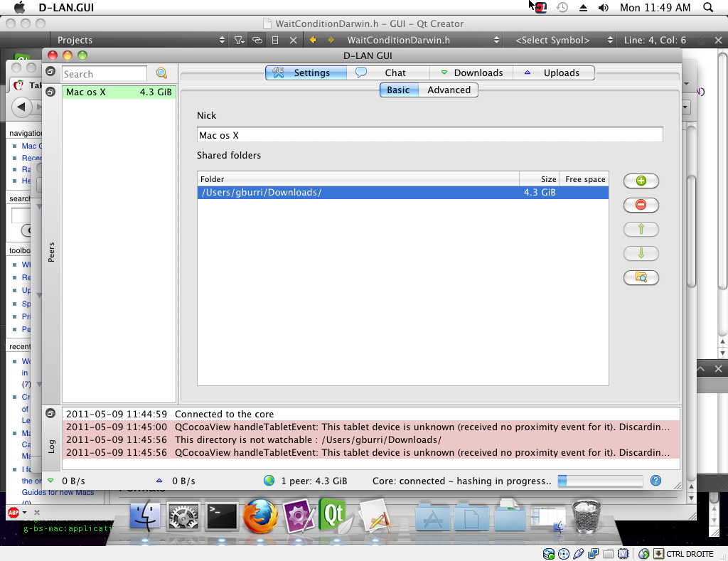Screen dimensions: 728x561
Task: Open the Applications folder stack in Dock
Action: pyautogui.click(x=432, y=517)
